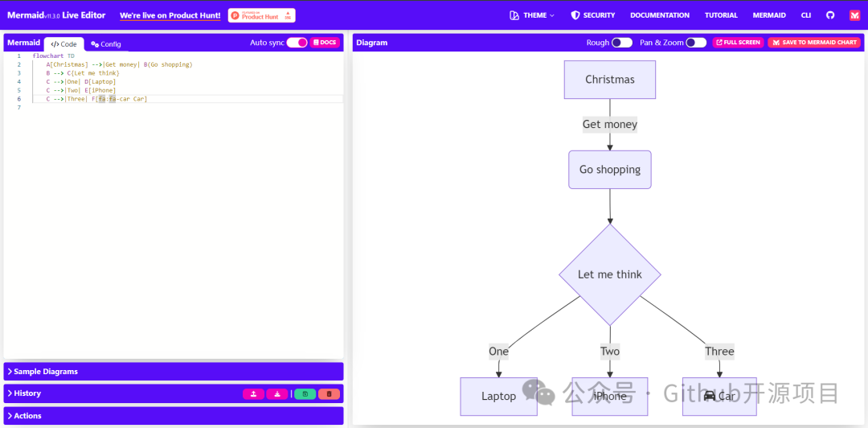
Task: Open the Theme dropdown
Action: (x=532, y=15)
